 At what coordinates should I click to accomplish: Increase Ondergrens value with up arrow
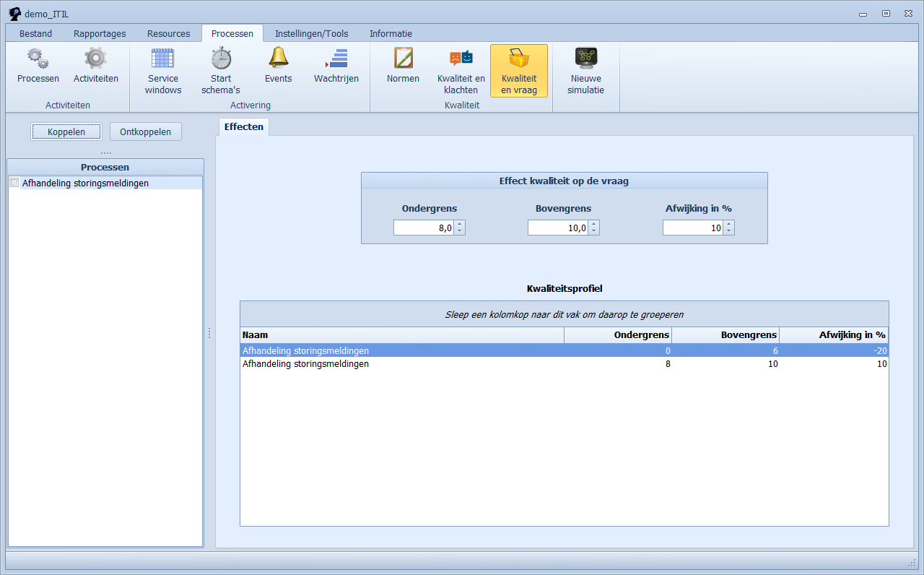coord(460,225)
